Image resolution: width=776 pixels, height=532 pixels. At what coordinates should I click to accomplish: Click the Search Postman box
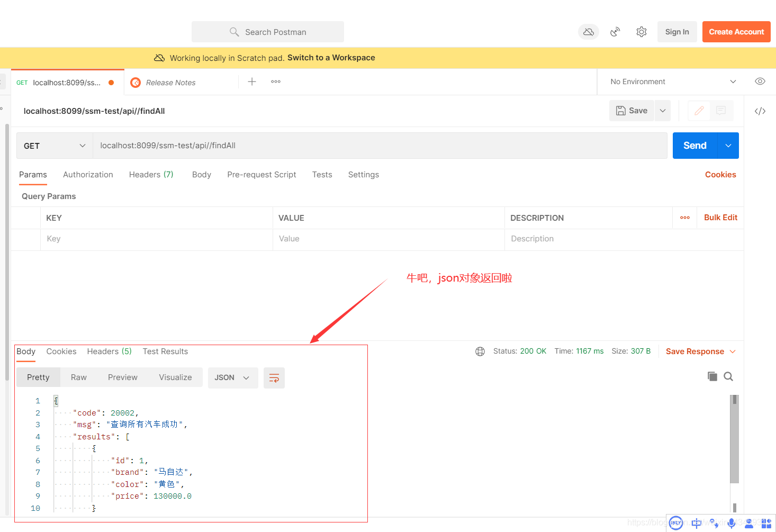point(268,32)
